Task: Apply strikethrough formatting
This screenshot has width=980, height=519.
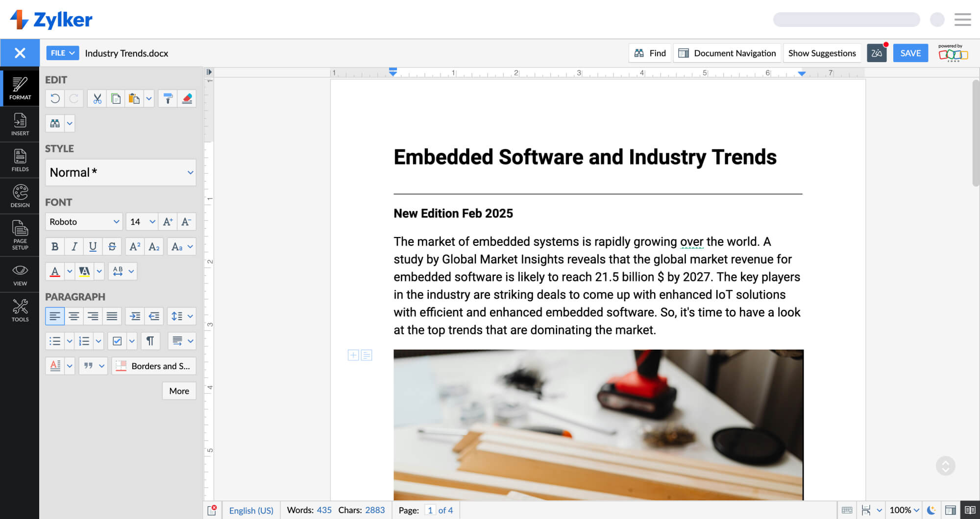Action: [x=112, y=247]
